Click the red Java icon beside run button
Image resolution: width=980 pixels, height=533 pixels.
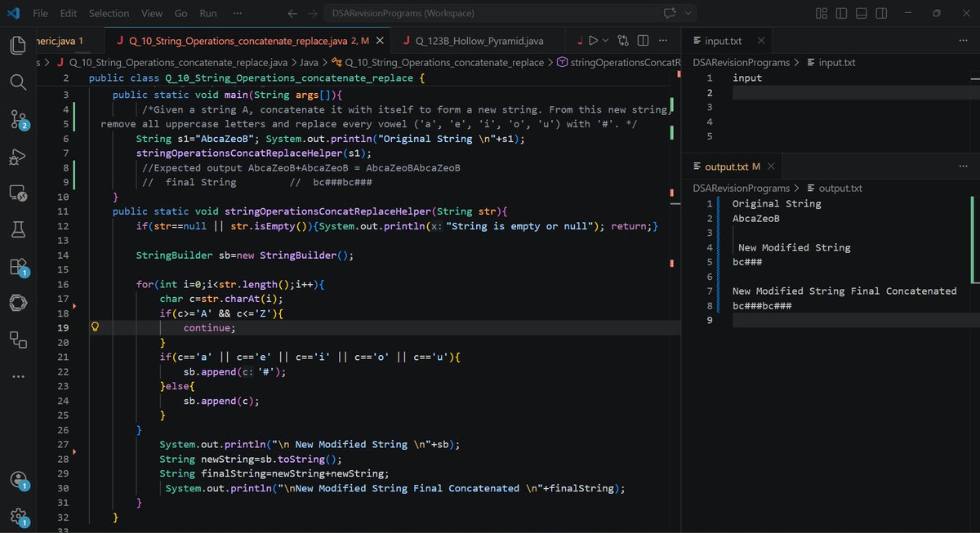(x=579, y=40)
